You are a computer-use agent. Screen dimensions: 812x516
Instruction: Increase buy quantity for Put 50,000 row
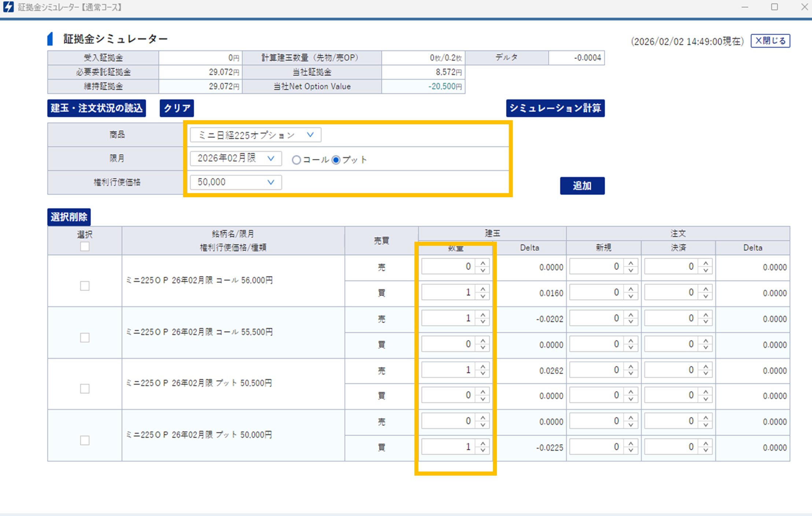point(483,443)
